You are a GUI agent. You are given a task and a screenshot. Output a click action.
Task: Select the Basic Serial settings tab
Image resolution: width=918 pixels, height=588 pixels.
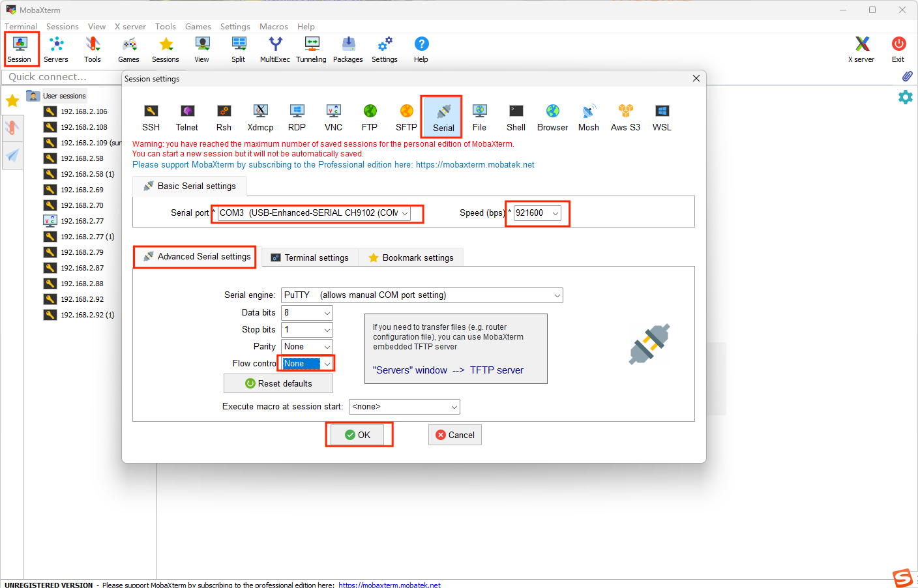[x=190, y=186]
